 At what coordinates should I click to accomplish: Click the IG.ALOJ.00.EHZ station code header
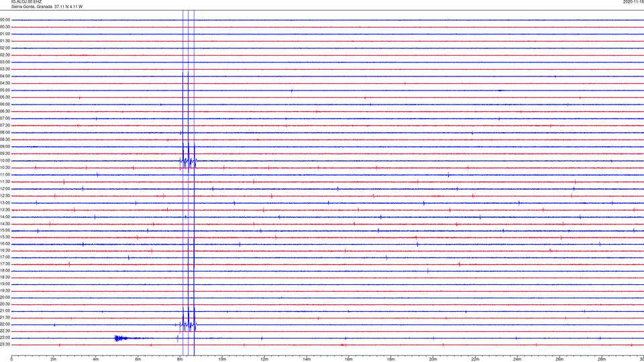26,2
